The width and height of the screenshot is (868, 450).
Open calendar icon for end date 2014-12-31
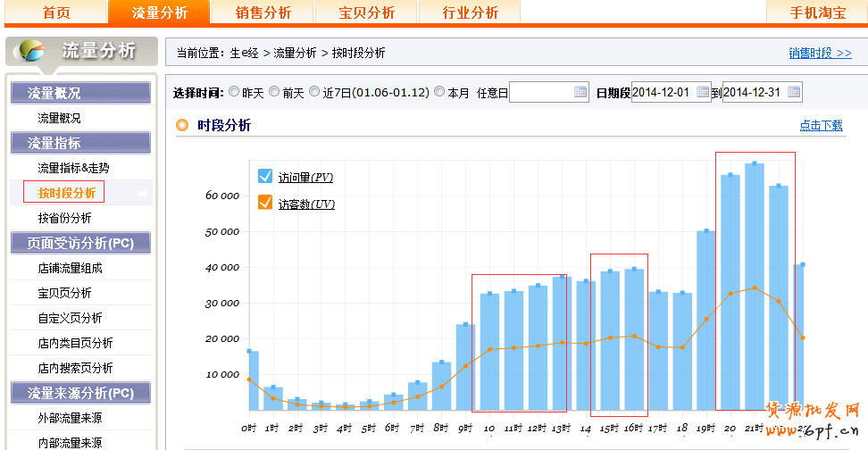794,92
